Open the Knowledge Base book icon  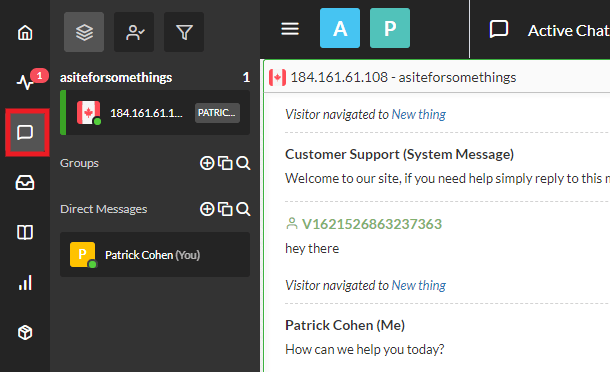point(25,232)
